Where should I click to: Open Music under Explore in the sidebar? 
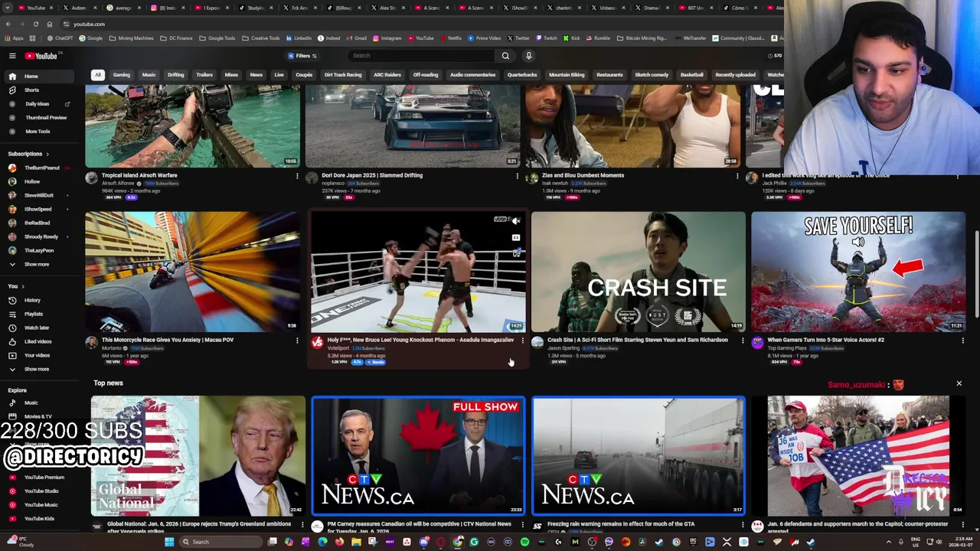click(38, 403)
